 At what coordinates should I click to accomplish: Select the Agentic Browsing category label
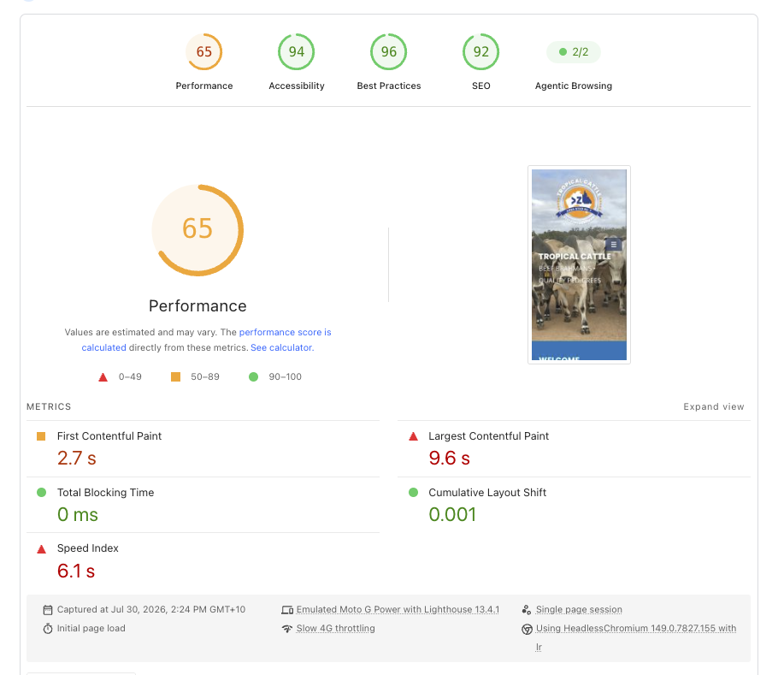pyautogui.click(x=574, y=86)
